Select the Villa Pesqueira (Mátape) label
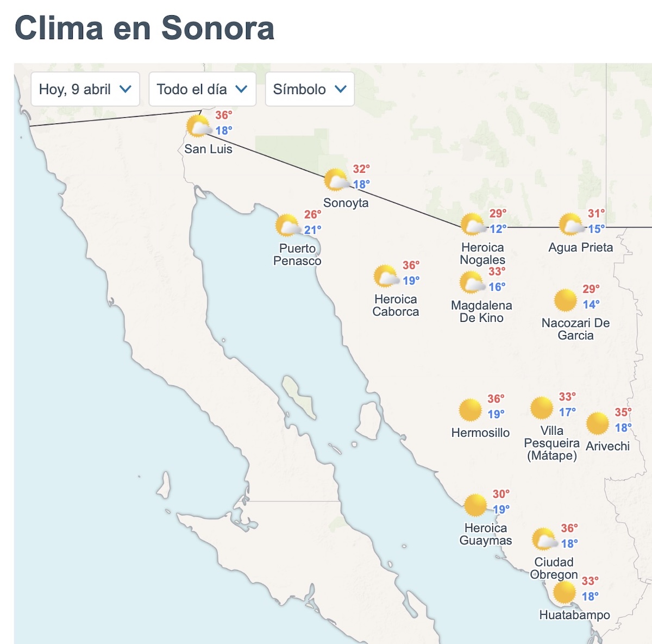The height and width of the screenshot is (644, 652). (551, 446)
